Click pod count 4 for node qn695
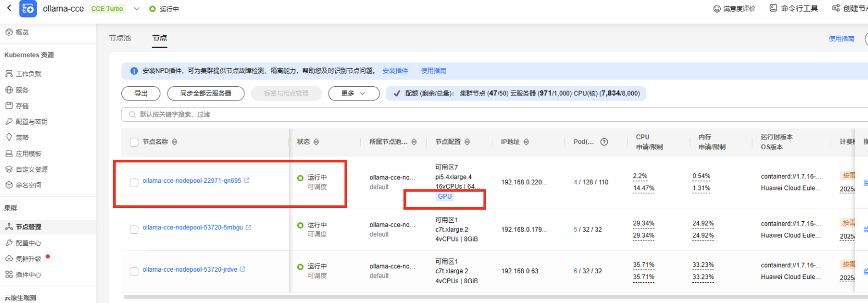This screenshot has height=303, width=868. pos(575,182)
